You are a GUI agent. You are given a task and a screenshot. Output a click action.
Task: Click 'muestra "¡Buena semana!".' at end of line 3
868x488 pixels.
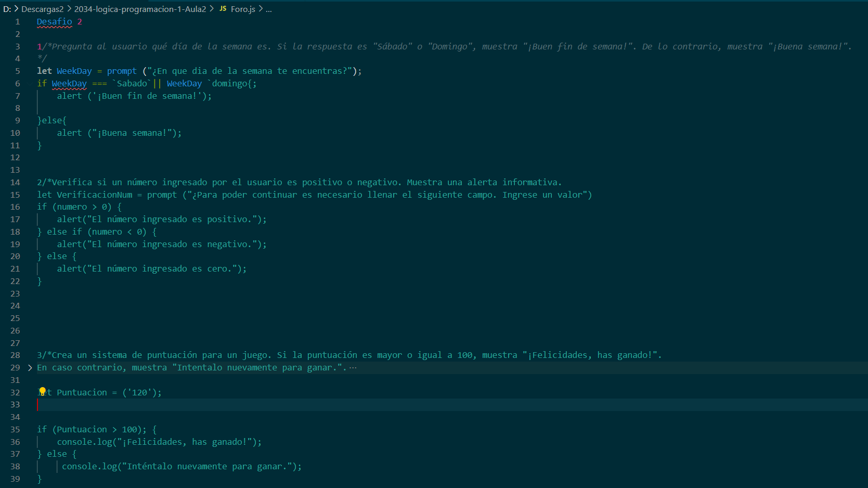789,46
